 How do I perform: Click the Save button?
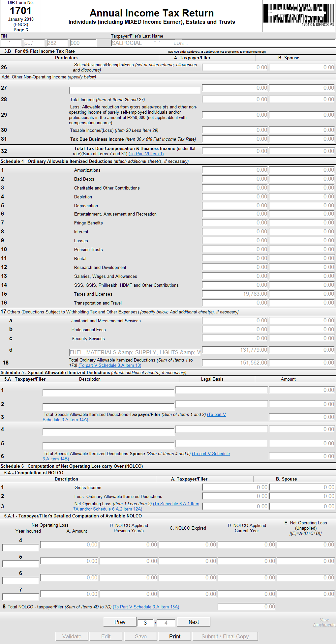point(141,636)
